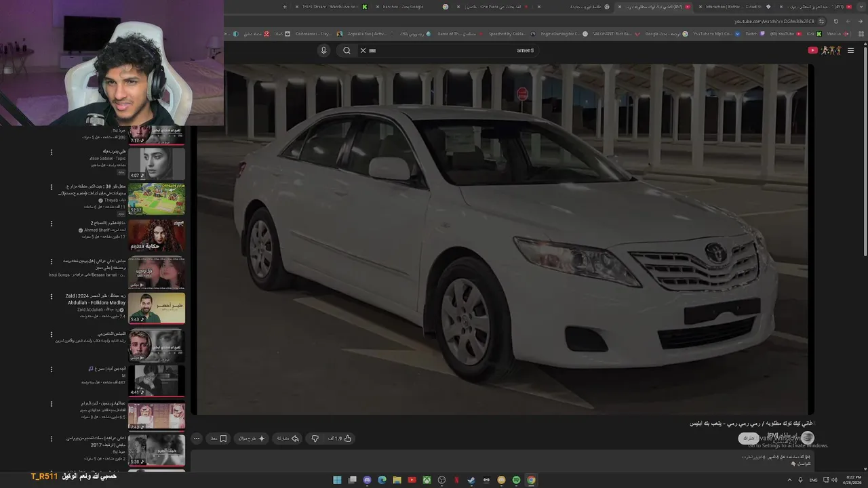
Task: Open Microsoft Edge from taskbar
Action: [382, 480]
